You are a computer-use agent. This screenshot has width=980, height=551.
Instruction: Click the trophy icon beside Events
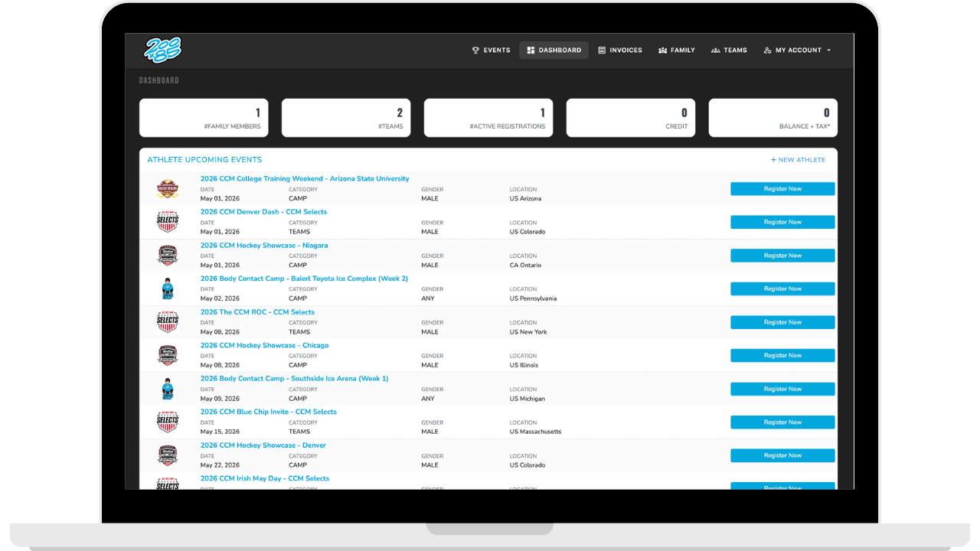point(475,51)
